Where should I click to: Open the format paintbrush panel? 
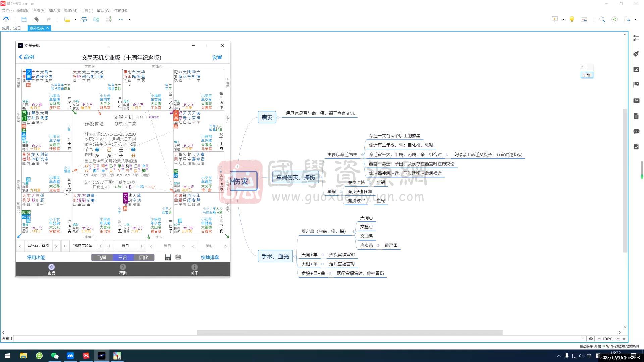(636, 54)
